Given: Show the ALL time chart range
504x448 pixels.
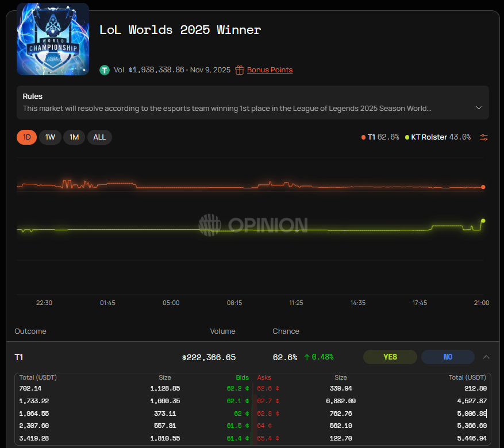Looking at the screenshot, I should 99,137.
